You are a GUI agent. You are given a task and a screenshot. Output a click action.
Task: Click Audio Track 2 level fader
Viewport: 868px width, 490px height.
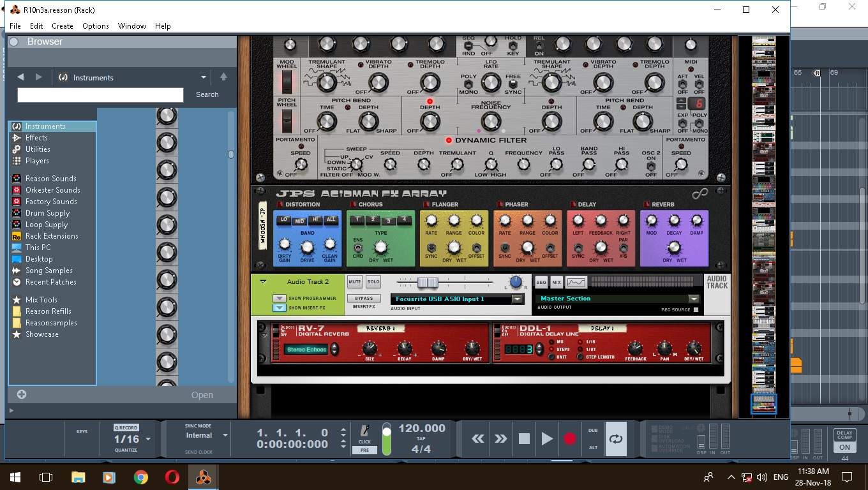pyautogui.click(x=428, y=282)
